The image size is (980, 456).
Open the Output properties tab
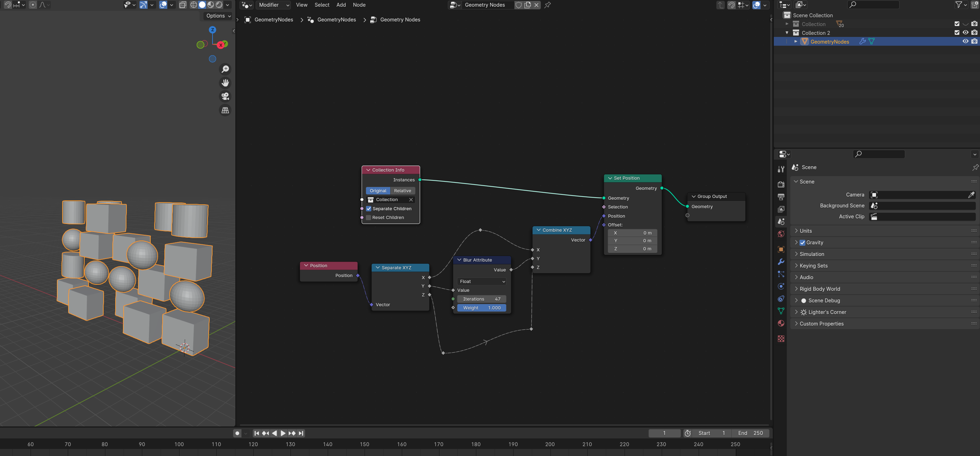coord(781,197)
